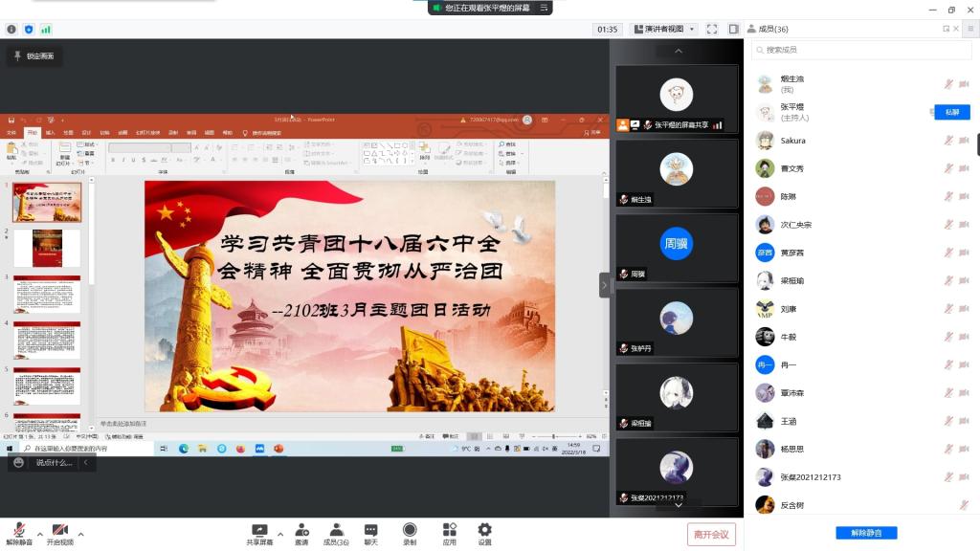Open the screen sharing banner menu icon
The height and width of the screenshot is (551, 980).
tap(545, 8)
